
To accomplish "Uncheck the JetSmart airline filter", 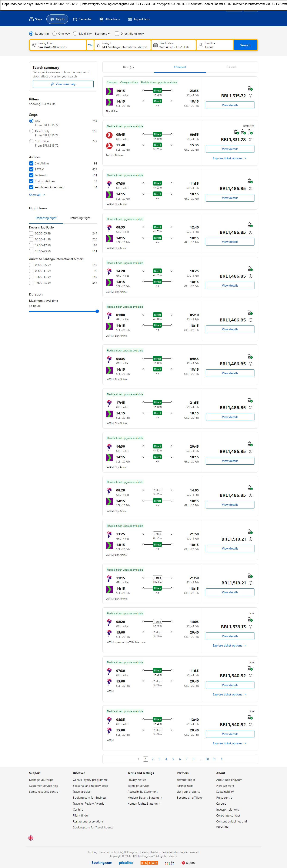I will click(x=31, y=175).
